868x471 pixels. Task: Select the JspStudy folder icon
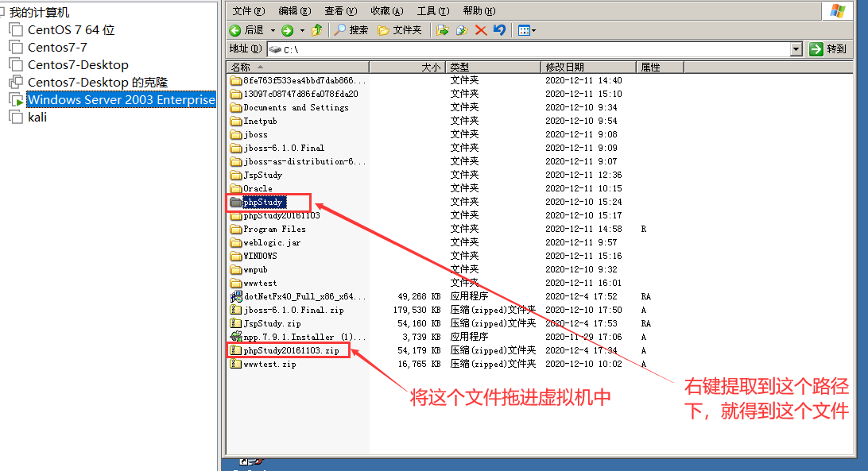click(236, 175)
